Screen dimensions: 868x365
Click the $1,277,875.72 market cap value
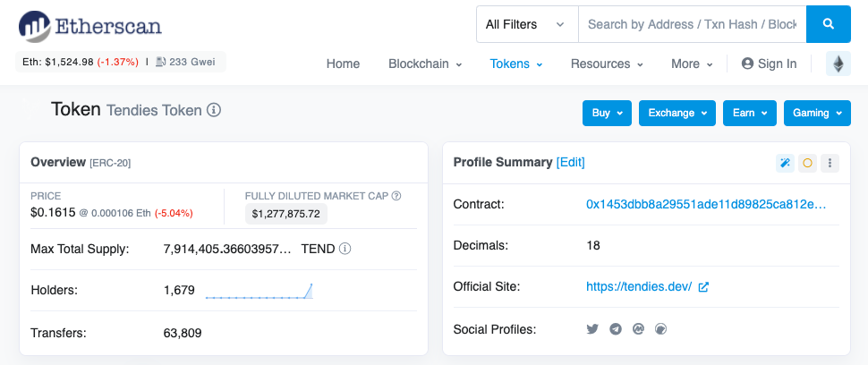click(x=286, y=214)
